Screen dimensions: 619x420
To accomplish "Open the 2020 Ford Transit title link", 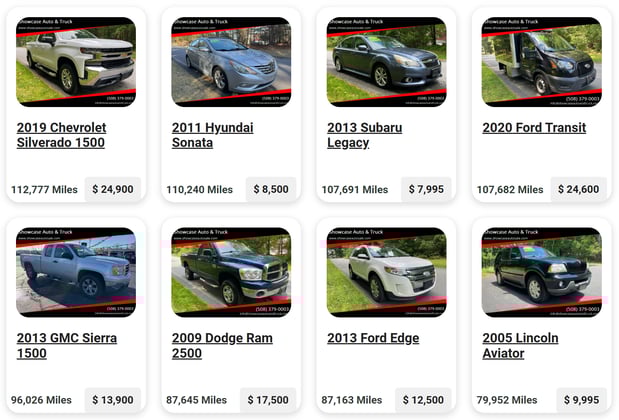I will 534,128.
